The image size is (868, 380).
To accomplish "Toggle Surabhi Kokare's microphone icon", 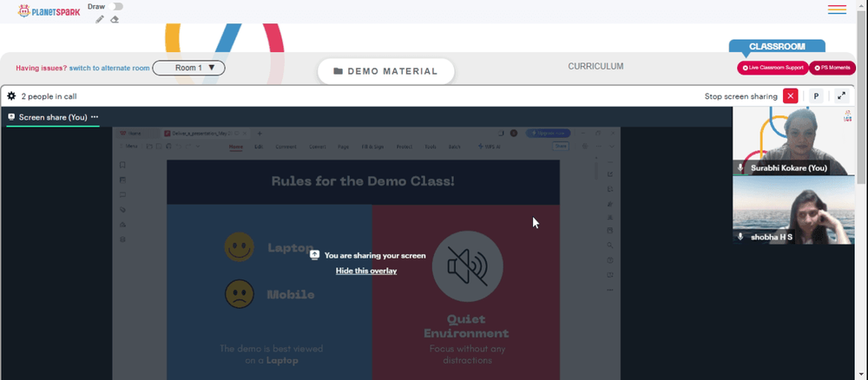I will 740,167.
